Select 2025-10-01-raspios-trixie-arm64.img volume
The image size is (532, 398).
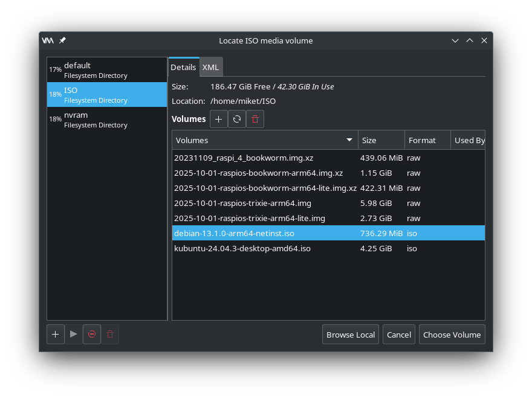tap(328, 203)
